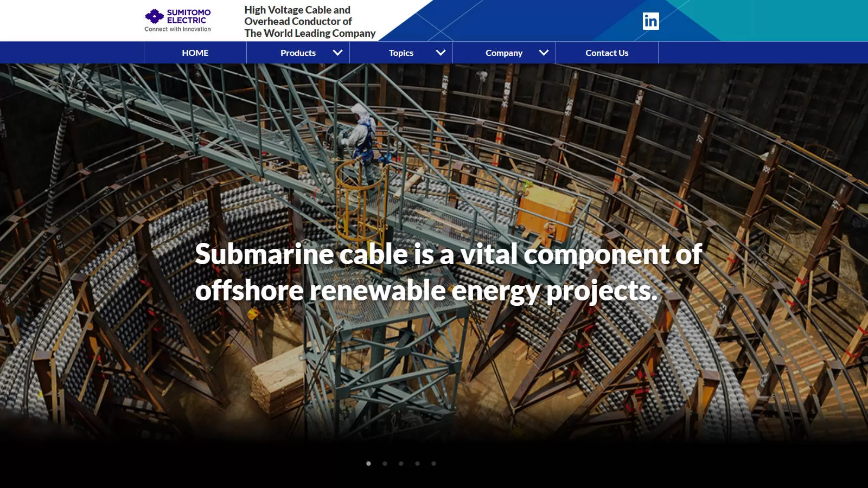Click the worker on the gantry walkway
Screen dimensions: 868x488
pos(361,136)
